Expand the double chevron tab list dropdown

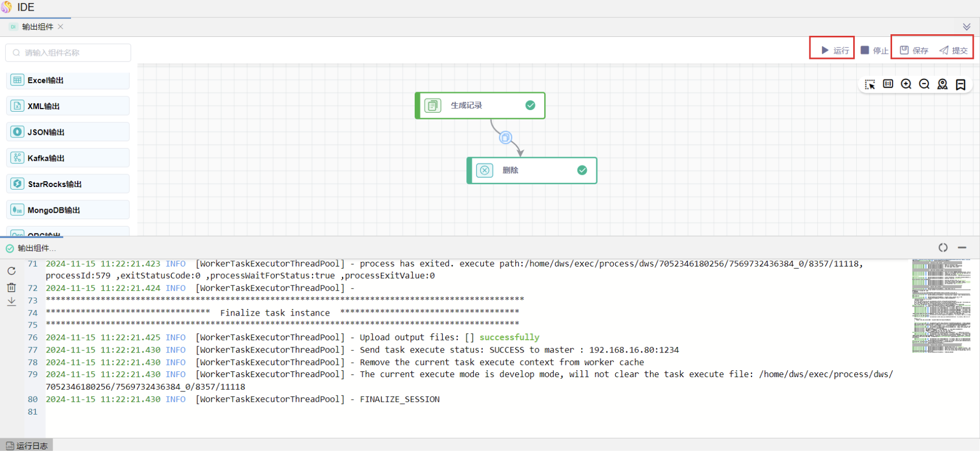(967, 27)
